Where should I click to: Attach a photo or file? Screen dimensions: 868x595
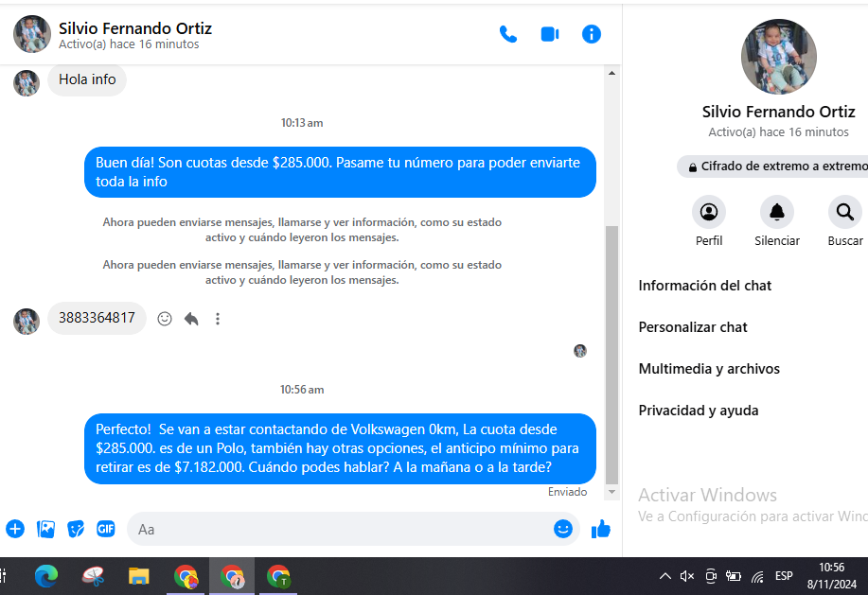(45, 529)
